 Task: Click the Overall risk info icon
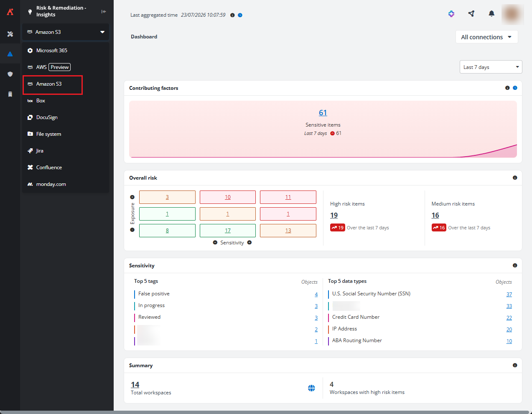coord(515,178)
